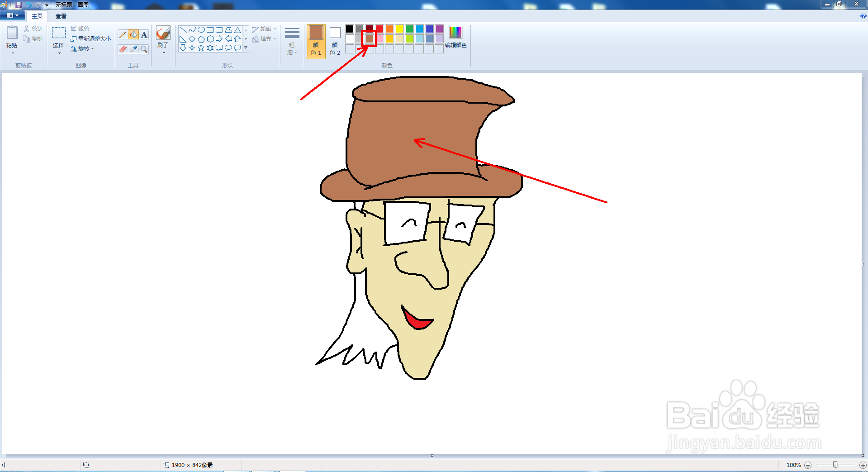Pick the Up arrow shape
Image resolution: width=868 pixels, height=472 pixels.
tap(237, 39)
